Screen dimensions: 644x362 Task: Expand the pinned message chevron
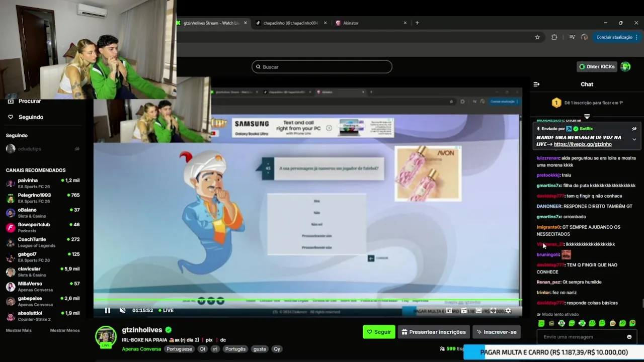point(634,139)
